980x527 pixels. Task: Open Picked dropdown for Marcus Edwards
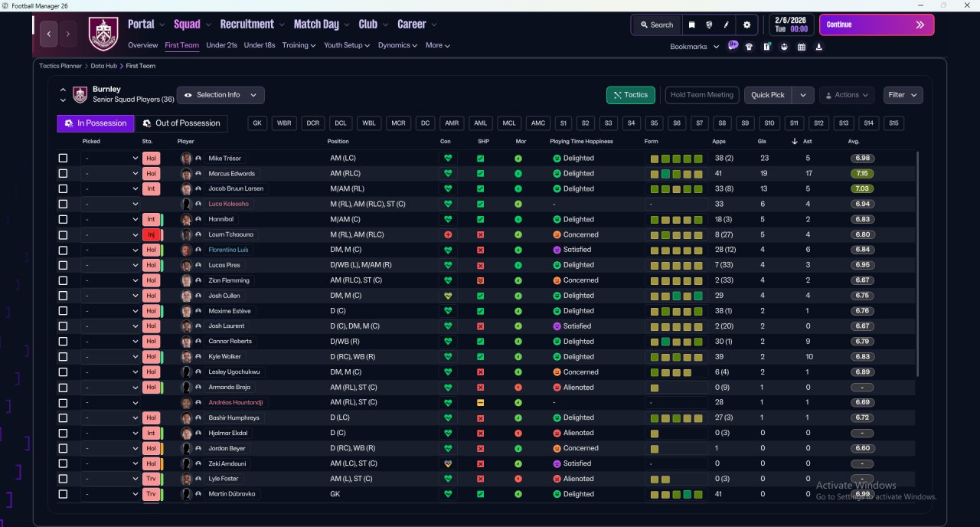point(111,174)
